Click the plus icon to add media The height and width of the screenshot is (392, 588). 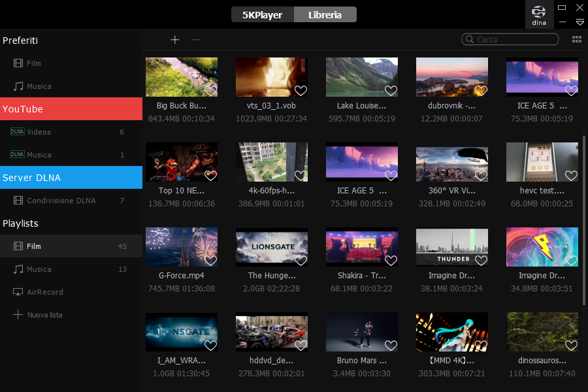click(175, 40)
